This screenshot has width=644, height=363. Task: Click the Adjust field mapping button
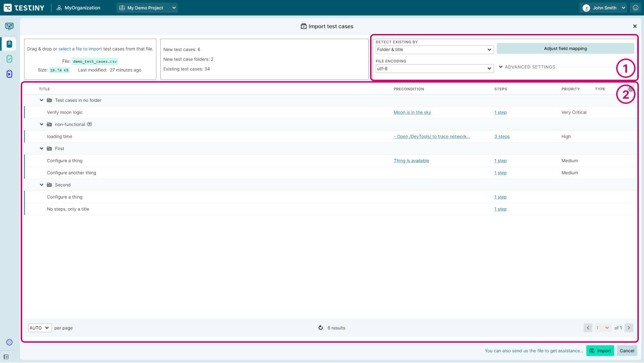pos(565,48)
